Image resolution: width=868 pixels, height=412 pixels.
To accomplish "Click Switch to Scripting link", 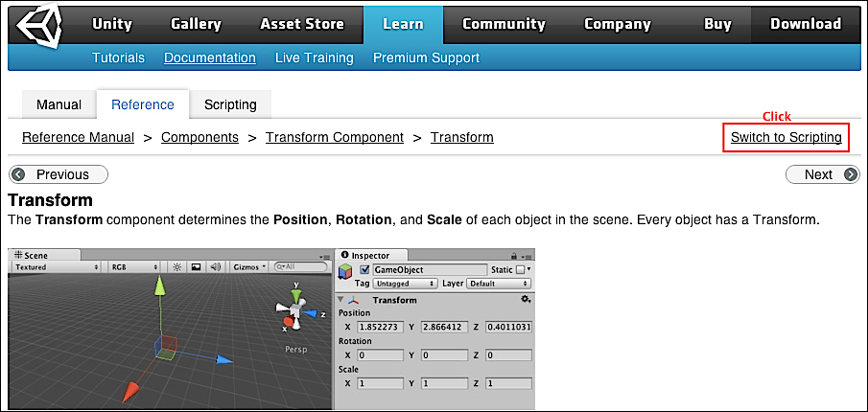I will (x=786, y=137).
